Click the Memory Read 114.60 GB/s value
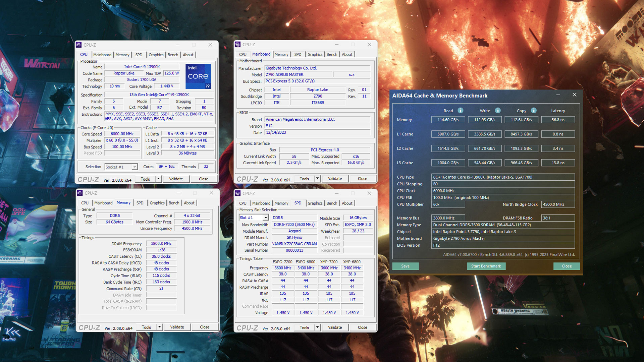This screenshot has width=644, height=362. (448, 120)
